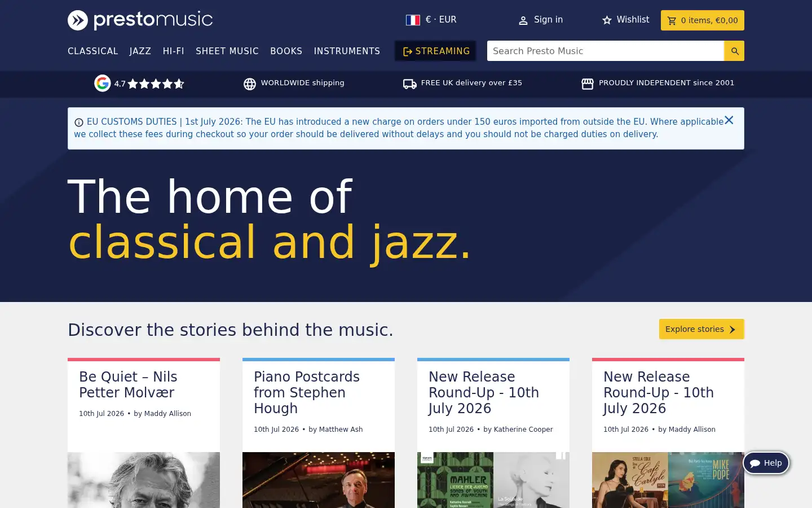This screenshot has width=812, height=508.
Task: Click the info icon in customs notice
Action: coord(79,122)
